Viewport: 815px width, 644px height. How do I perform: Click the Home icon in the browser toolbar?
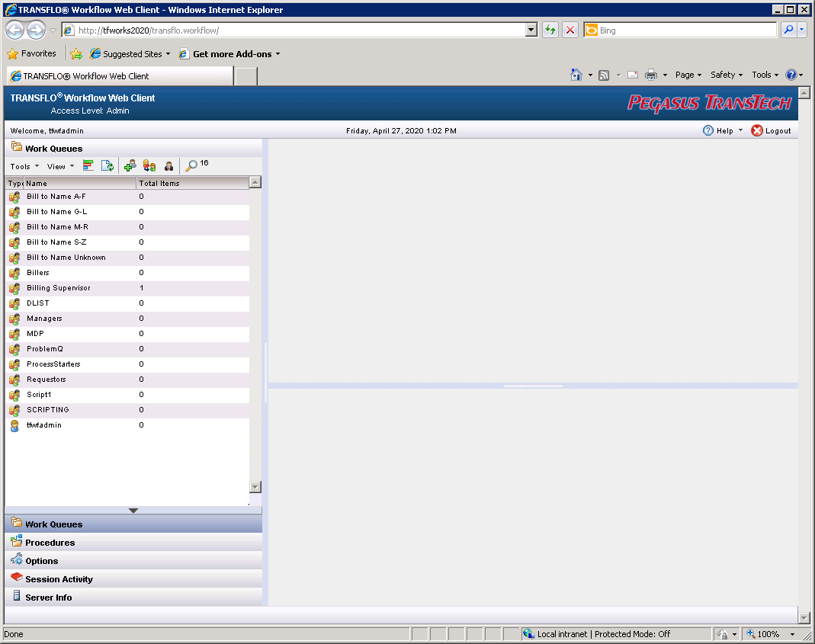click(x=577, y=74)
